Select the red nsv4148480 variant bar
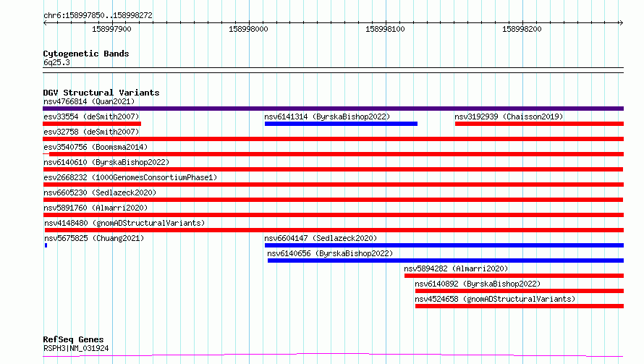Viewport: 644px width, 364px height. pyautogui.click(x=334, y=230)
